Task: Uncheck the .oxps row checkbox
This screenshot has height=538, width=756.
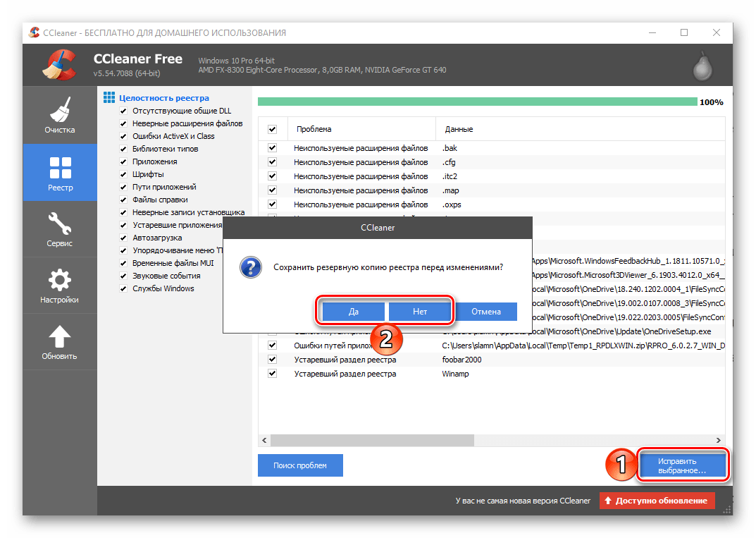Action: pyautogui.click(x=273, y=204)
